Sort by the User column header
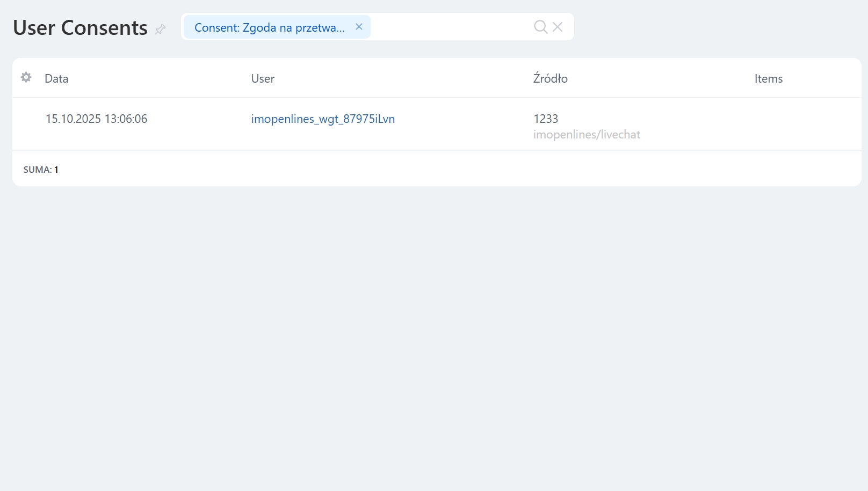 (263, 78)
